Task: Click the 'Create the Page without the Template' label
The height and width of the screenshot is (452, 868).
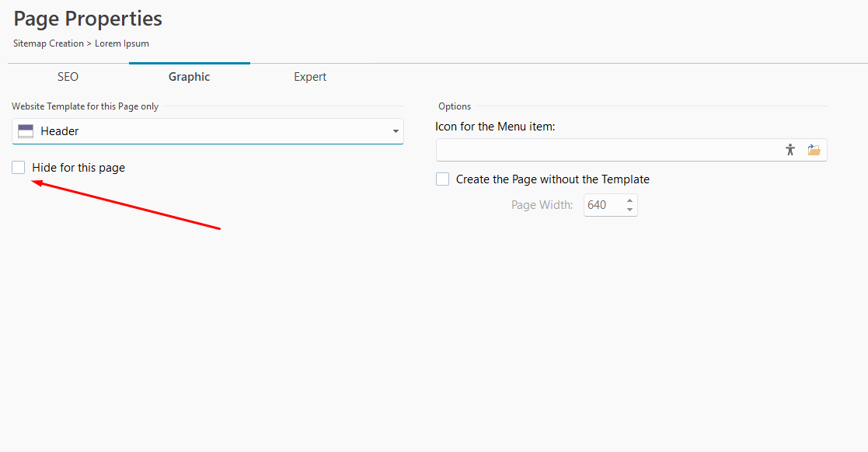Action: coord(553,179)
